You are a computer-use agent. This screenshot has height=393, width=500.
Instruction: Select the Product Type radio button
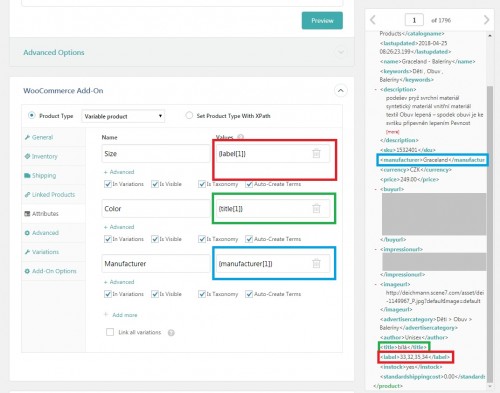point(32,115)
